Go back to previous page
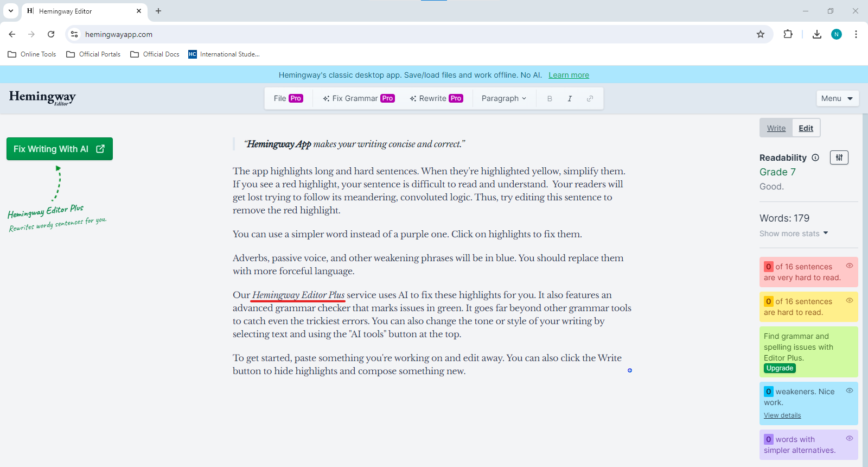 tap(12, 34)
